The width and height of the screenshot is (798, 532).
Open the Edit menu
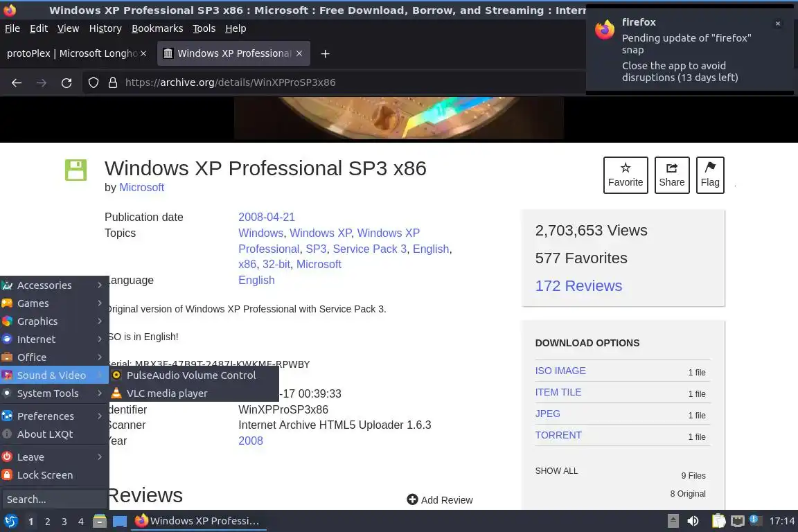pos(39,28)
